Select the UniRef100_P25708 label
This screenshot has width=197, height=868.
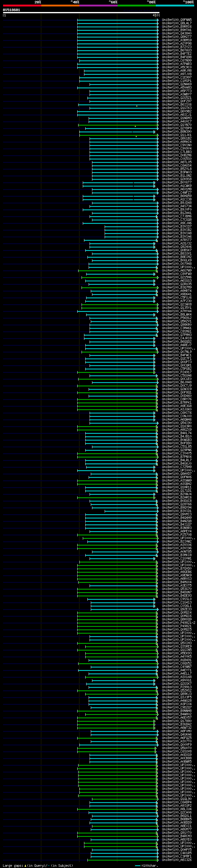[177, 535]
